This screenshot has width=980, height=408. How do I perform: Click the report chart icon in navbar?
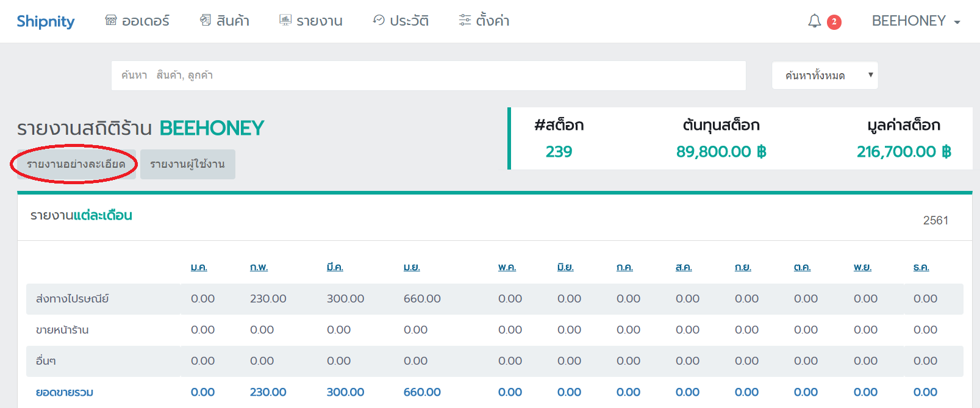pos(285,21)
